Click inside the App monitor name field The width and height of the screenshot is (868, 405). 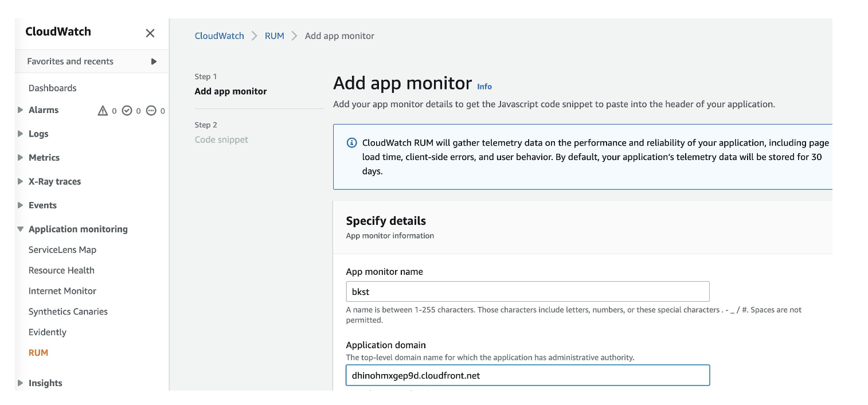(x=527, y=291)
